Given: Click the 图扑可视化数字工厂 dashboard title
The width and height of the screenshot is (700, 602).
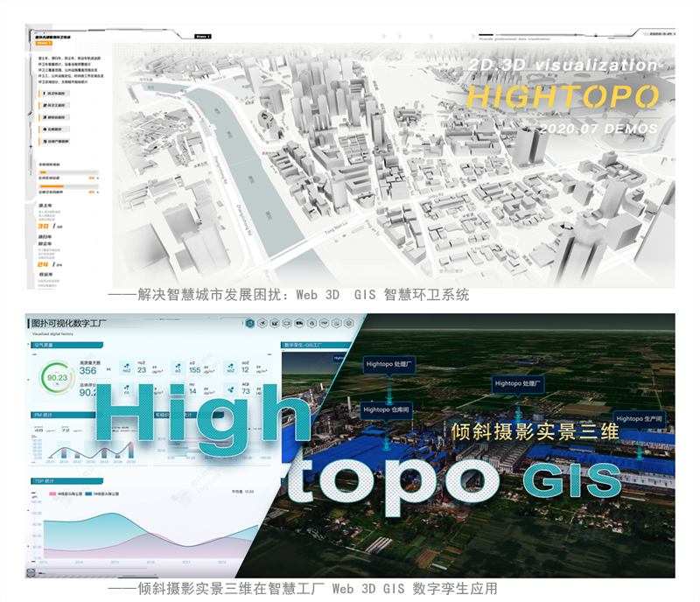Looking at the screenshot, I should pyautogui.click(x=69, y=324).
